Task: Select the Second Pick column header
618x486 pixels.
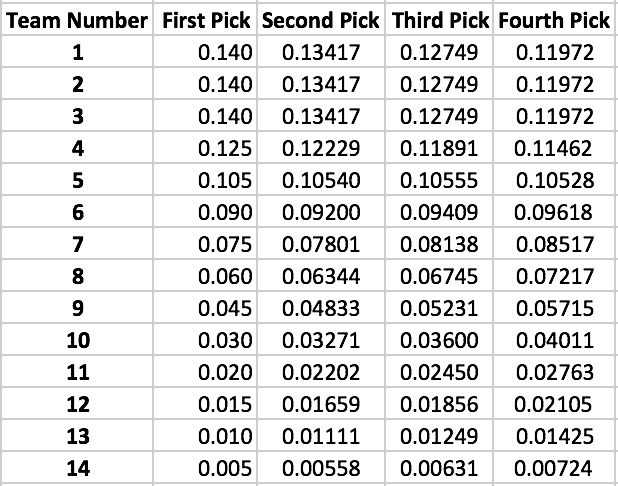Action: pos(321,21)
